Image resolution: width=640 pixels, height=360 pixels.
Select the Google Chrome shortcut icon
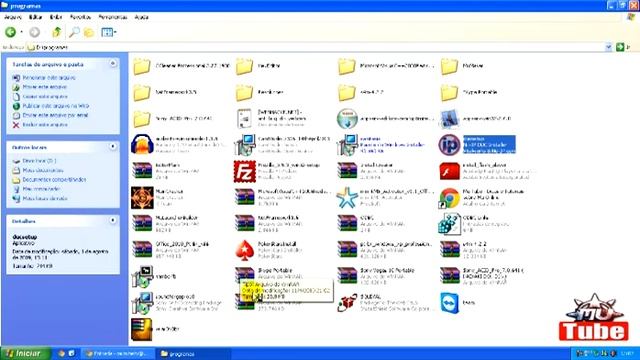click(x=449, y=198)
